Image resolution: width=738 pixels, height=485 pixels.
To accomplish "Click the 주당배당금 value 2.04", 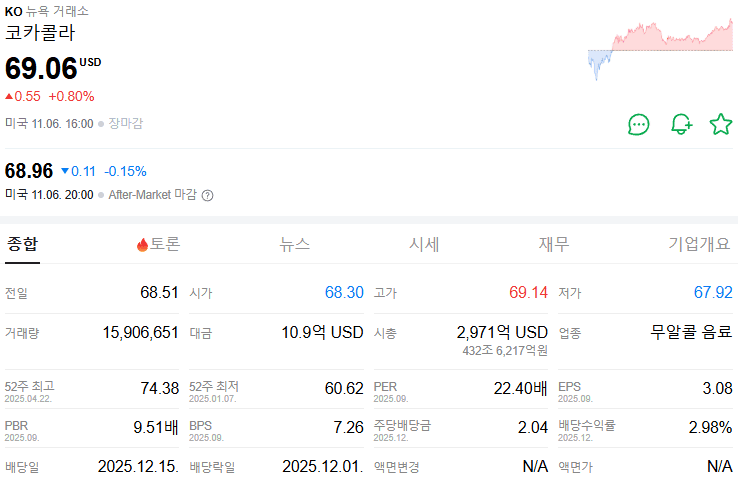I will pyautogui.click(x=533, y=428).
